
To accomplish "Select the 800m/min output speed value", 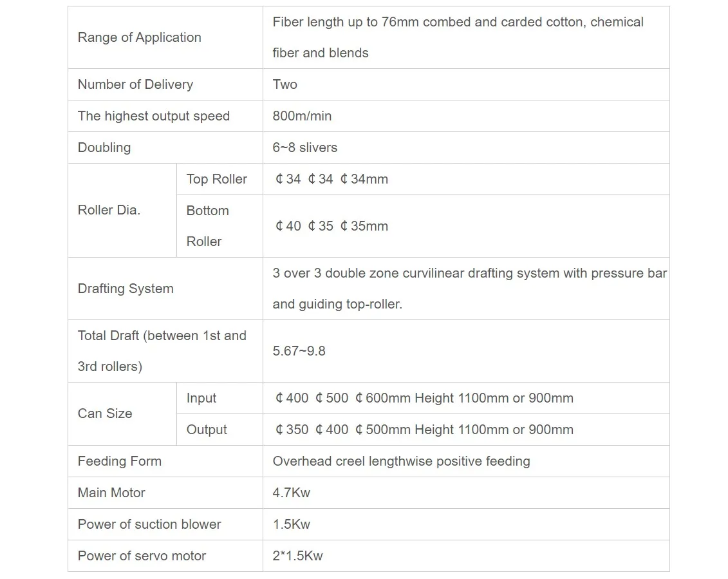I will point(302,116).
